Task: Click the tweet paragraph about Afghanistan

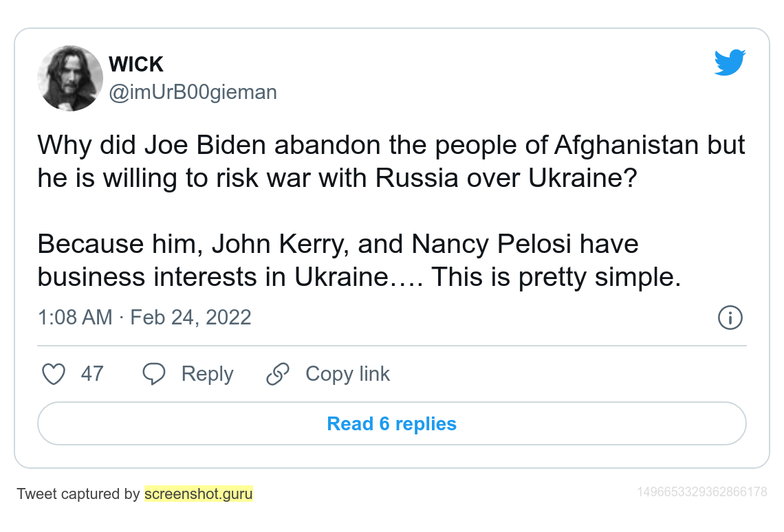Action: [391, 162]
